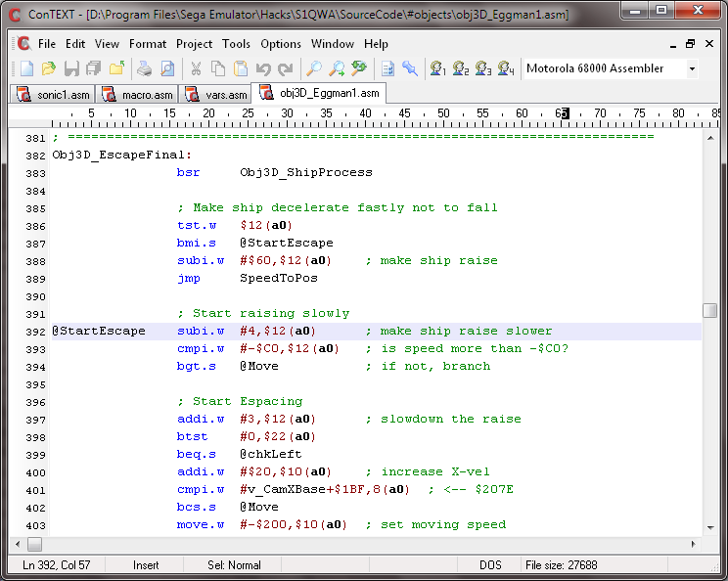This screenshot has width=728, height=581.
Task: Run user command 1 icon
Action: 437,68
